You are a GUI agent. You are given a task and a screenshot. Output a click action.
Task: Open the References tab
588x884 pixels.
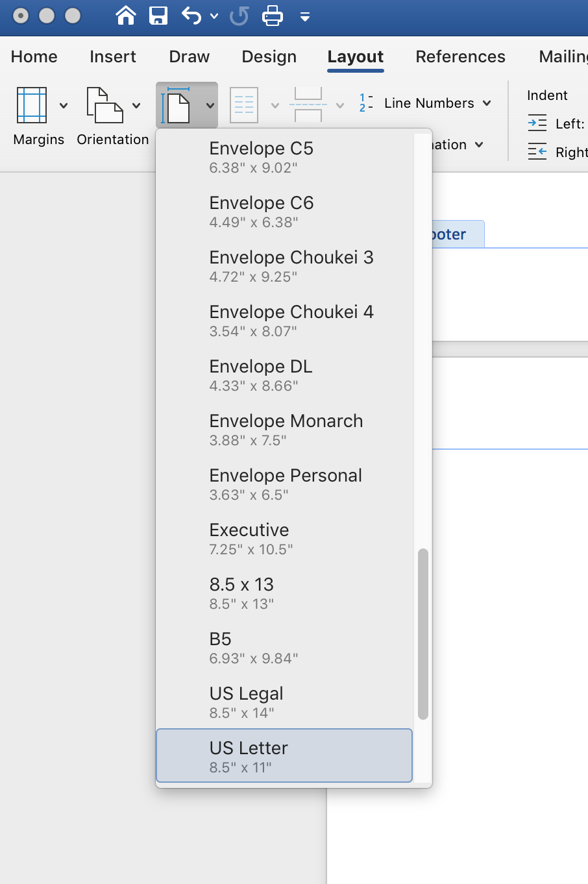point(460,57)
